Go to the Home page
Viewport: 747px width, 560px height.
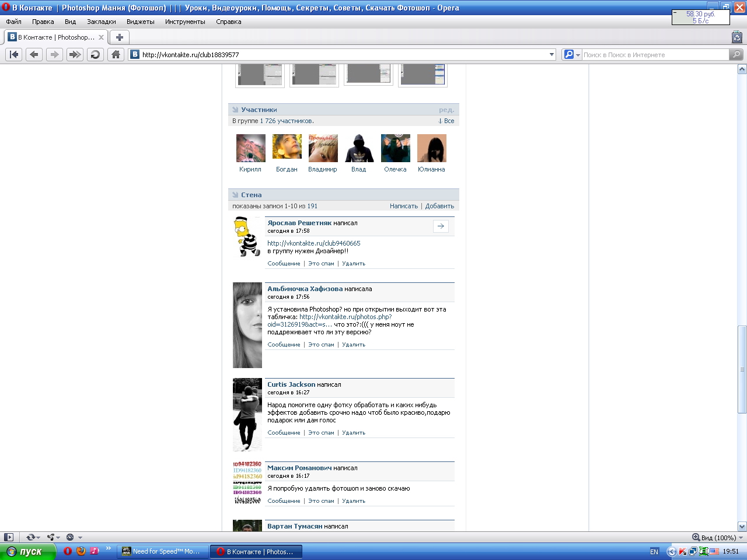(116, 54)
